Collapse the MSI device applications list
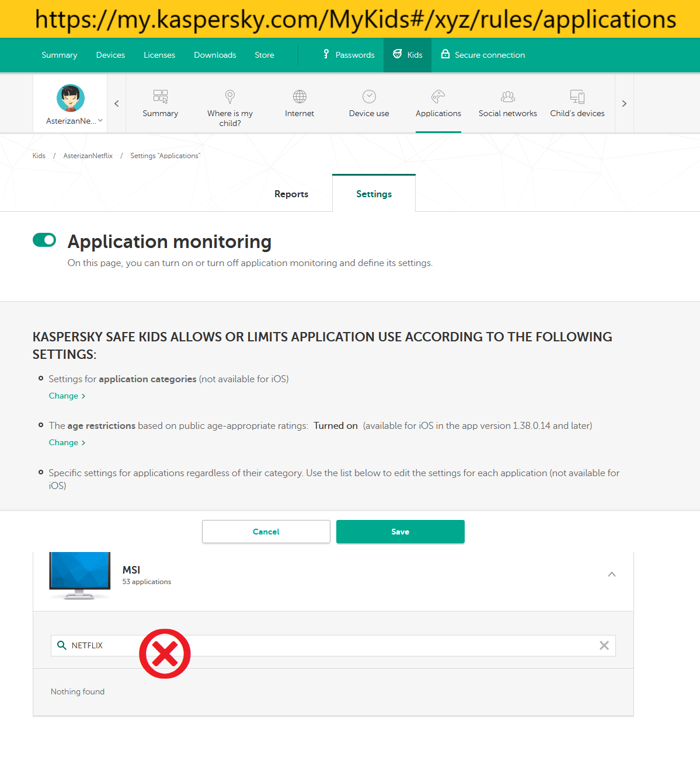This screenshot has width=700, height=758. coord(612,574)
